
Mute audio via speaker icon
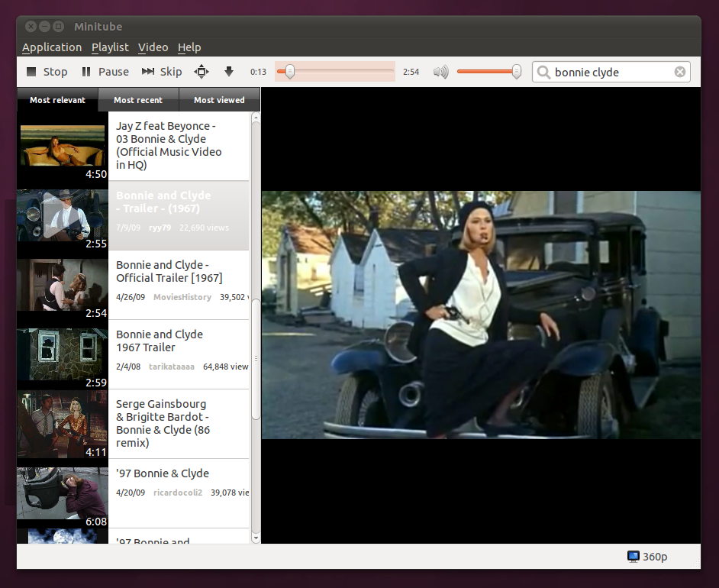(x=440, y=72)
